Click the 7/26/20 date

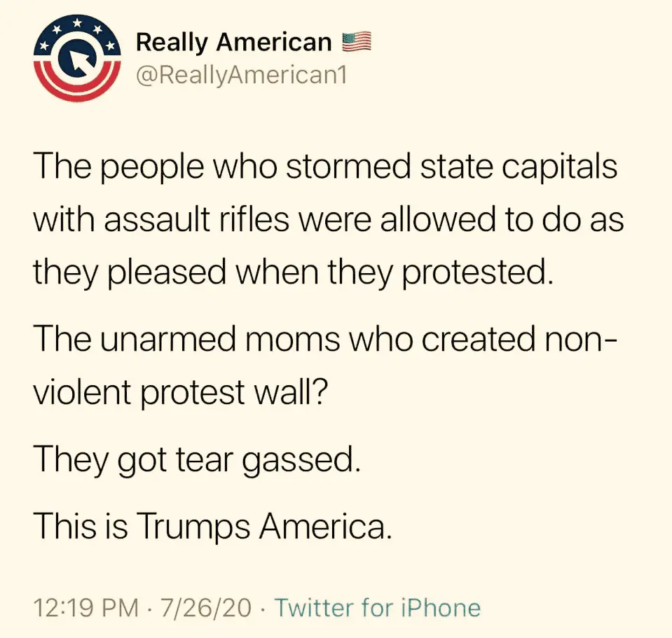click(x=205, y=607)
